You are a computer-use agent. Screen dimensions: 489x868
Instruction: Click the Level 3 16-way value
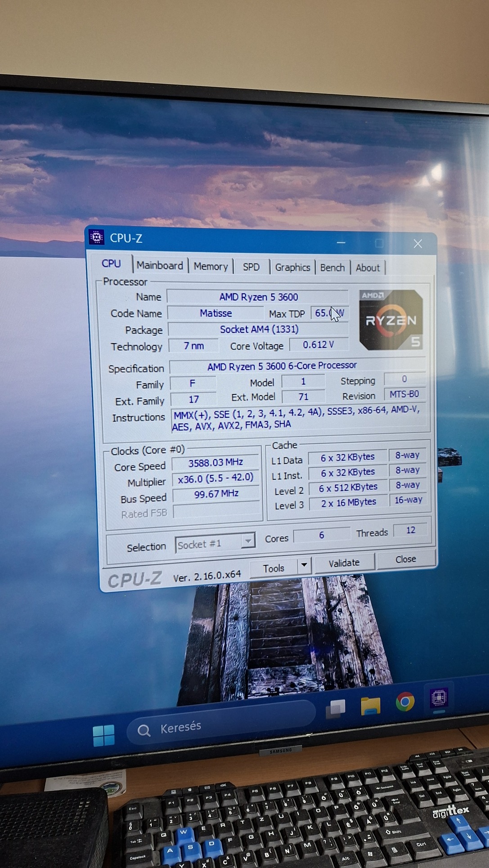tap(408, 500)
